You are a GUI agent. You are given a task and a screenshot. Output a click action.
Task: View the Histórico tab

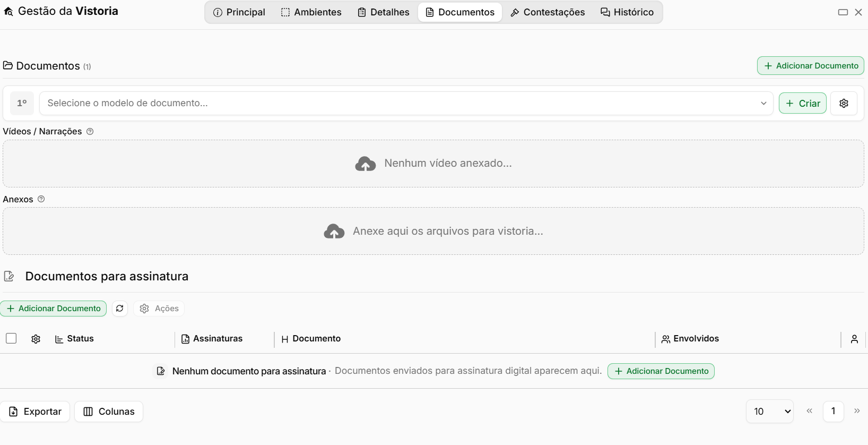pos(627,12)
